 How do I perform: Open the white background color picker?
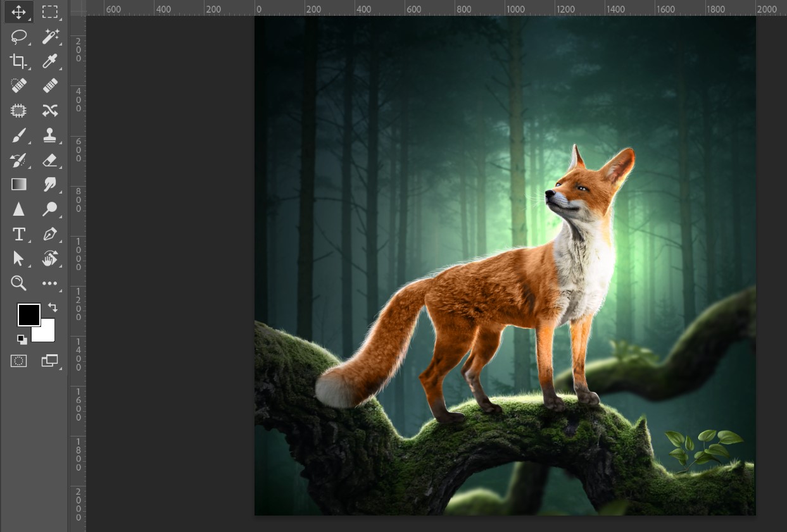(x=48, y=334)
